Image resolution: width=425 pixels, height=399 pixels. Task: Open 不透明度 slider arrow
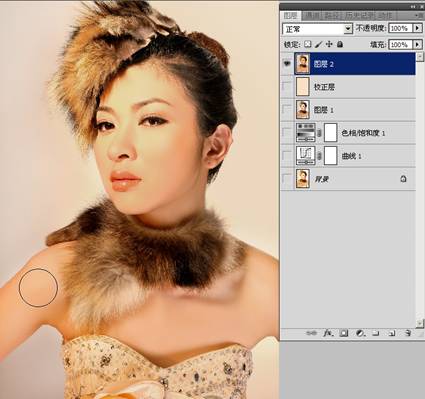(x=417, y=28)
